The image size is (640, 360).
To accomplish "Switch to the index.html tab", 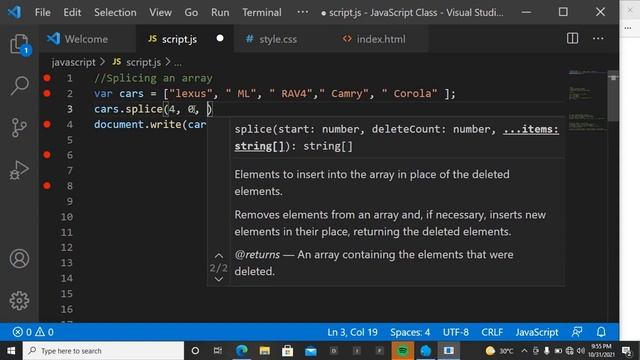I will click(x=380, y=39).
